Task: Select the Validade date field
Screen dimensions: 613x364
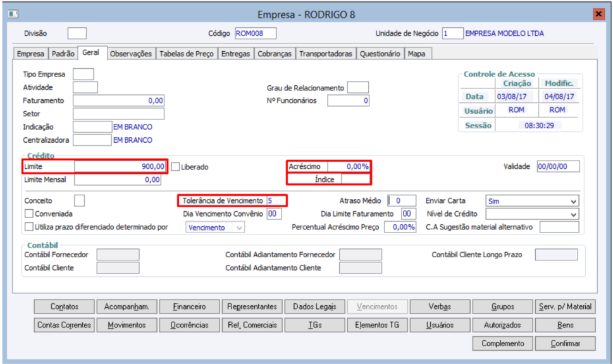Action: pyautogui.click(x=558, y=166)
